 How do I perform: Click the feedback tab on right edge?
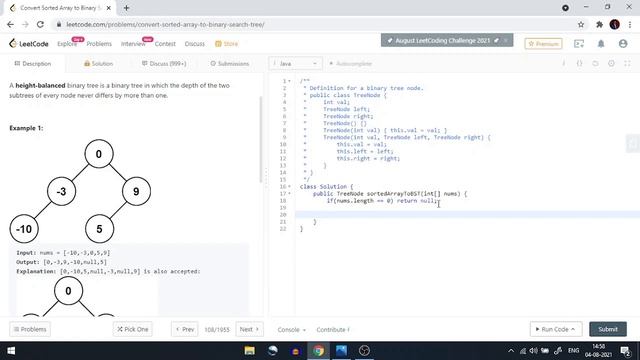coord(633,143)
